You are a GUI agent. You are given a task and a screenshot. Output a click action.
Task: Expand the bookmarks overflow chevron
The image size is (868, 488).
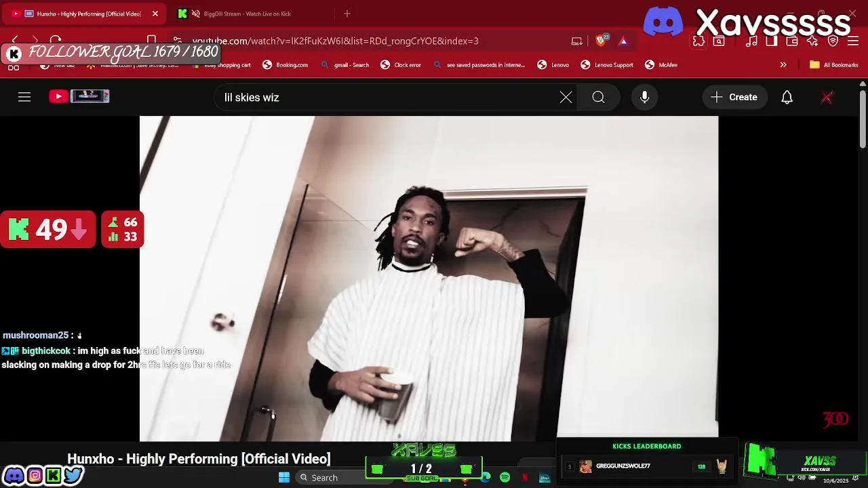[783, 65]
